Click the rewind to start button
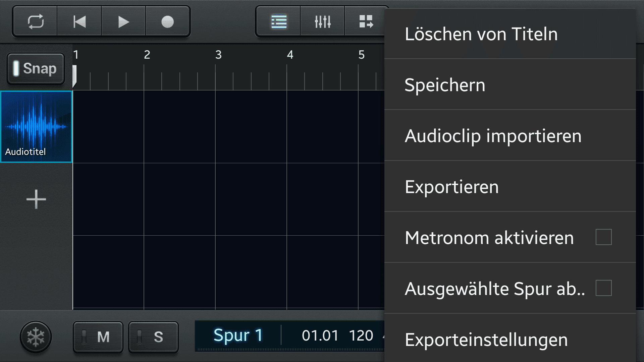This screenshot has height=362, width=644. pyautogui.click(x=79, y=22)
